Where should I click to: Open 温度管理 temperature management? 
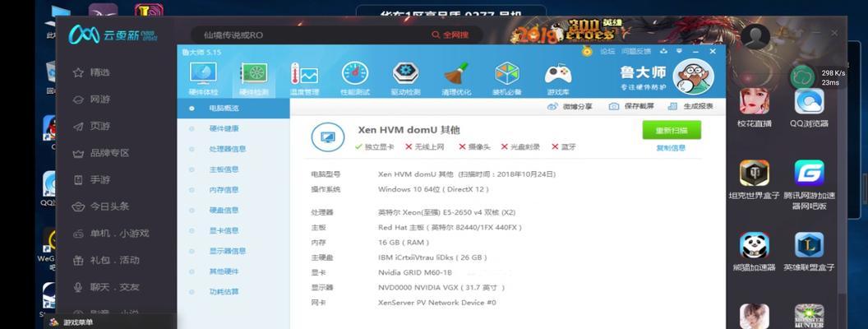coord(304,79)
